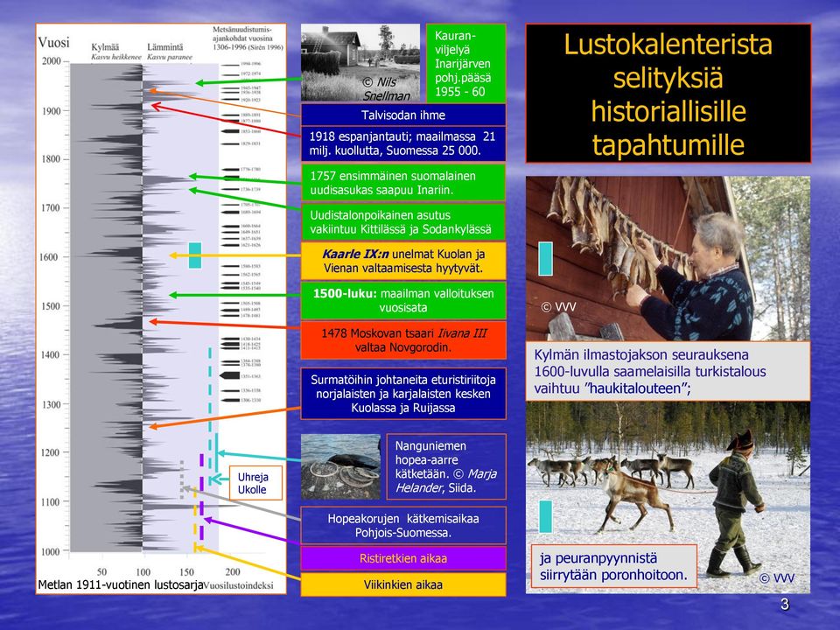Screen dimensions: 840x630
Task: Select the 'Nanguniemen hopea-aarre kätketään' box
Action: [x=446, y=466]
